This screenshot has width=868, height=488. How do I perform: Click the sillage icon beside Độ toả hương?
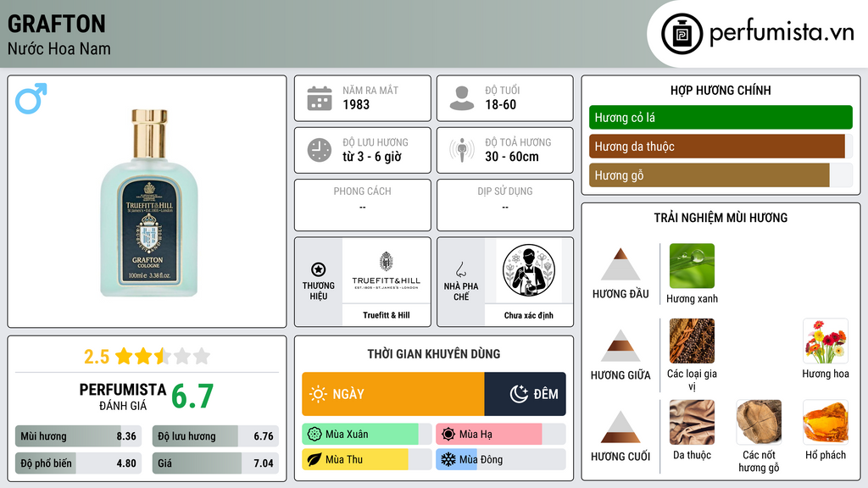pyautogui.click(x=462, y=150)
